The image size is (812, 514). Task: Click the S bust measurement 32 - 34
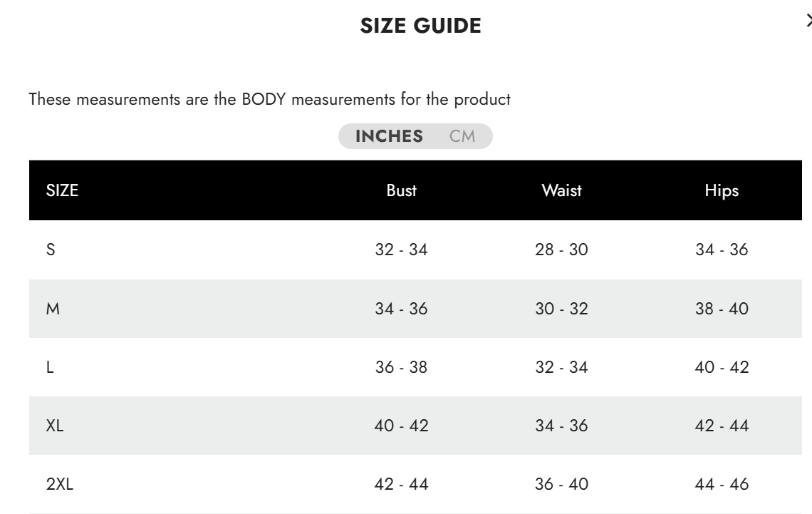click(401, 250)
